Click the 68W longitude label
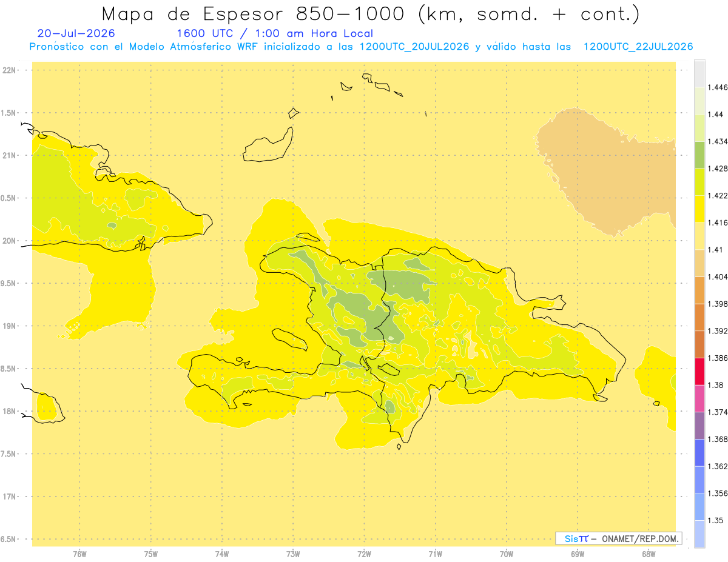728x562 pixels. tap(649, 554)
